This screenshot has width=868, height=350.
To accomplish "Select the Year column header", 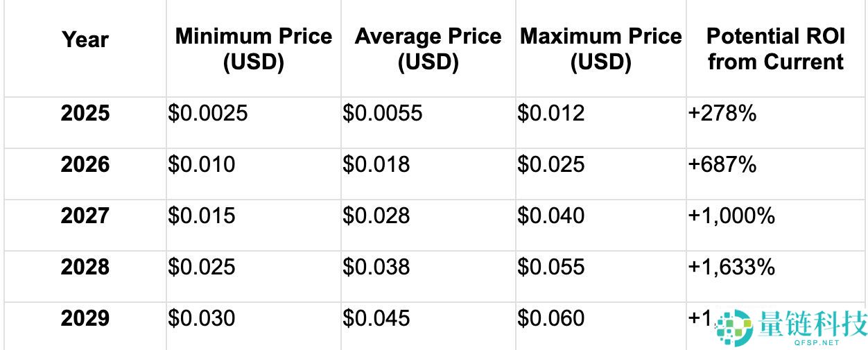I will (x=85, y=40).
